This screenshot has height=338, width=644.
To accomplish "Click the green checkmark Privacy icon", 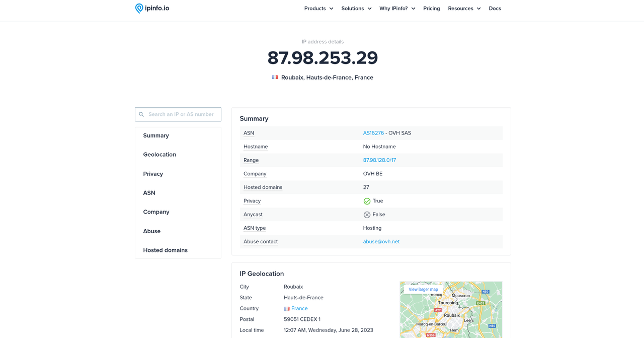I will click(367, 201).
